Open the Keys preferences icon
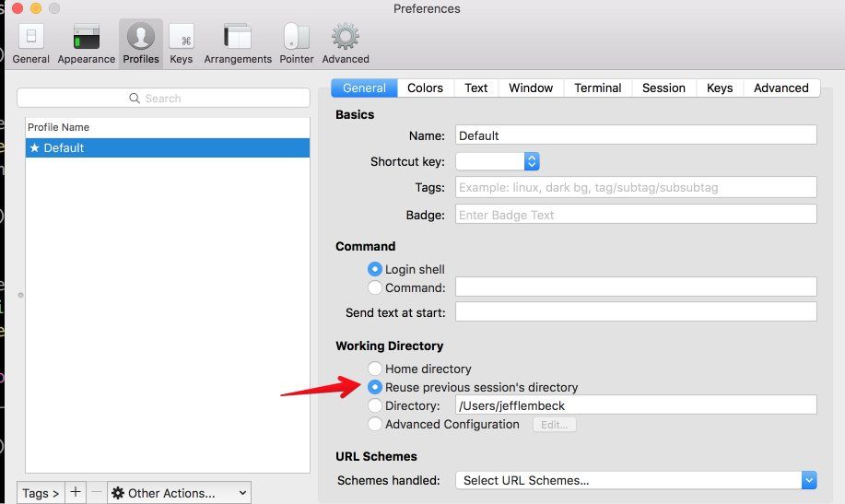The height and width of the screenshot is (504, 845). pyautogui.click(x=182, y=38)
